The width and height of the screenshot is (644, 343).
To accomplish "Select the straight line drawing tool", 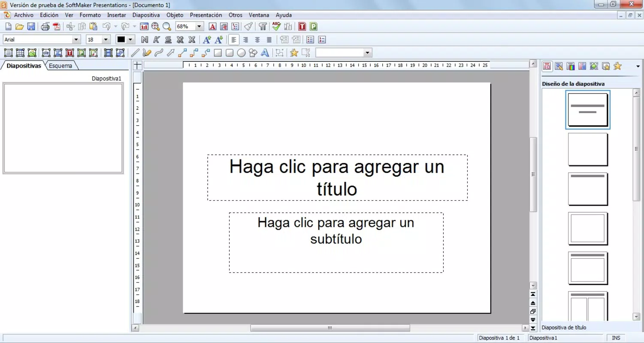I will pos(135,53).
